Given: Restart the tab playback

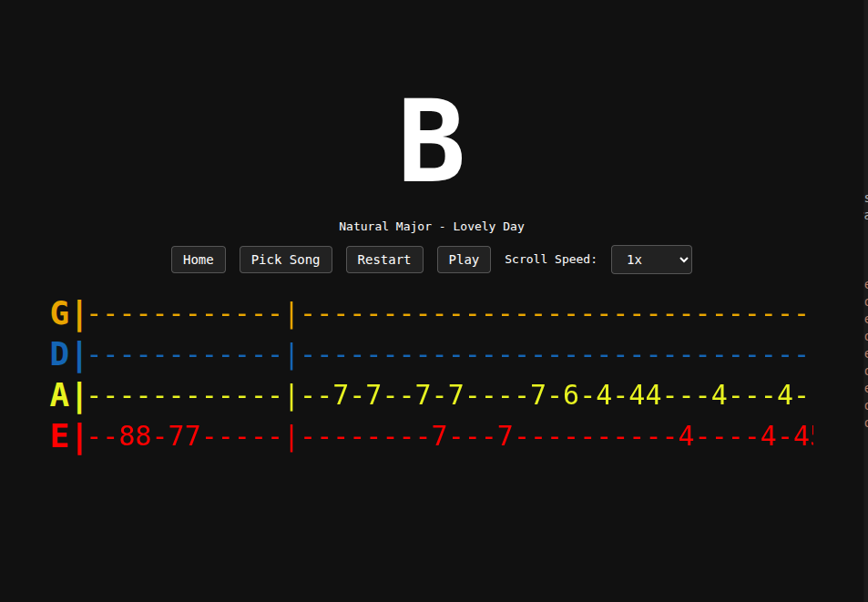Looking at the screenshot, I should pyautogui.click(x=384, y=260).
